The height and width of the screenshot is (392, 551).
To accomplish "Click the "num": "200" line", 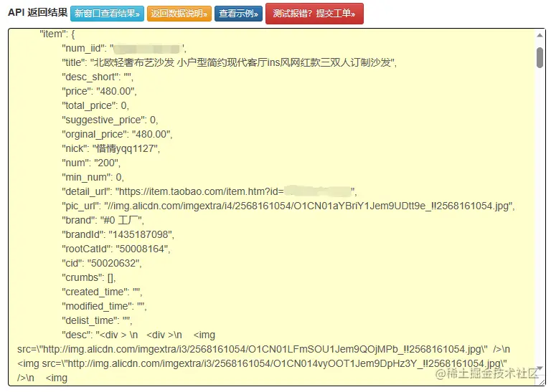I will tap(91, 163).
